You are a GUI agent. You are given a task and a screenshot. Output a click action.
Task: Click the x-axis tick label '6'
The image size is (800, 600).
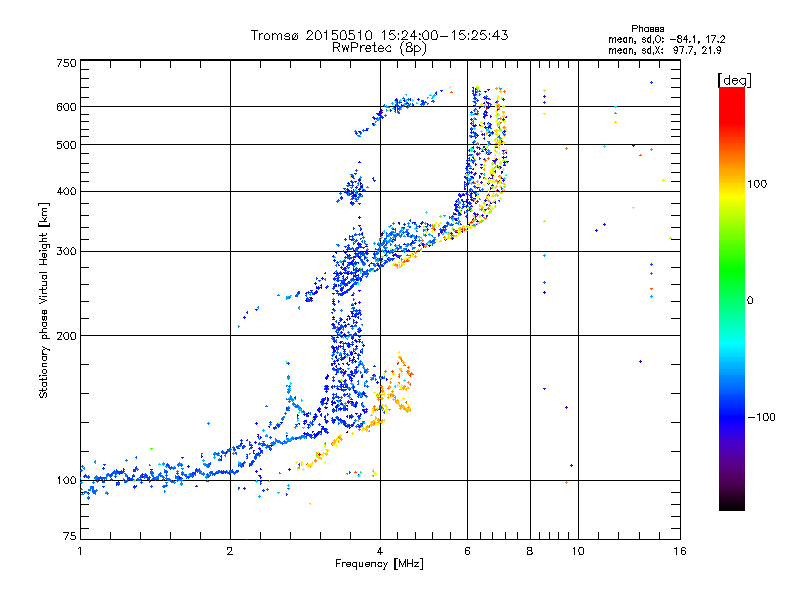[467, 551]
